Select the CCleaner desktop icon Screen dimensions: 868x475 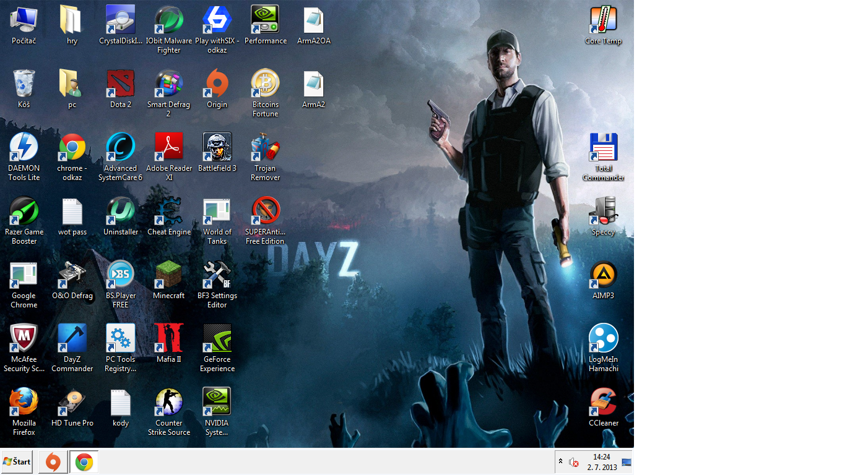pos(603,408)
